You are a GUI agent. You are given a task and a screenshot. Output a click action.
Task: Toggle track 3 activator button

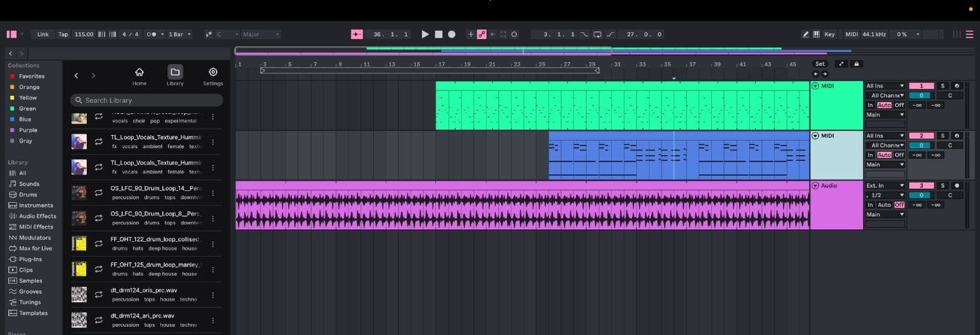(921, 186)
